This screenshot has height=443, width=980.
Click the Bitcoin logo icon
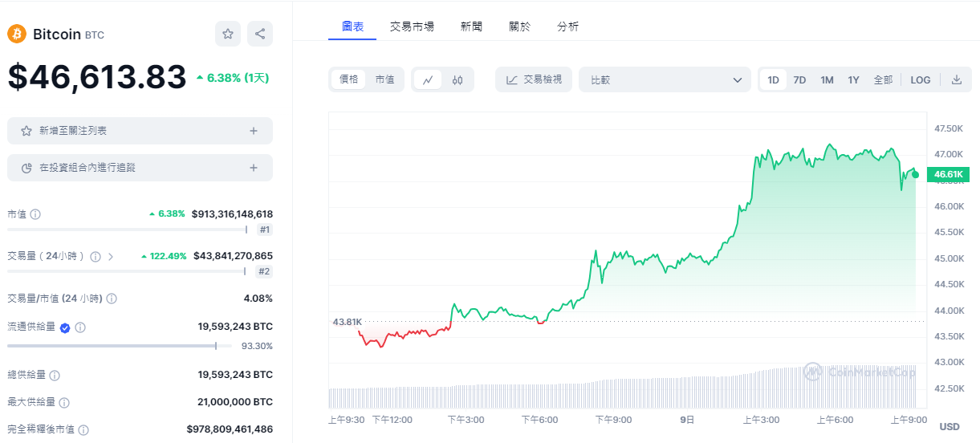(x=17, y=34)
